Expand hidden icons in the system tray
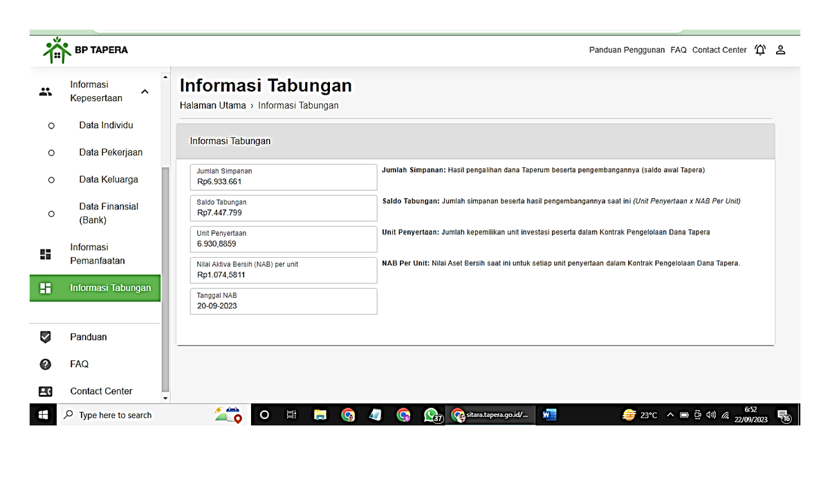This screenshot has width=830, height=504. [x=670, y=415]
